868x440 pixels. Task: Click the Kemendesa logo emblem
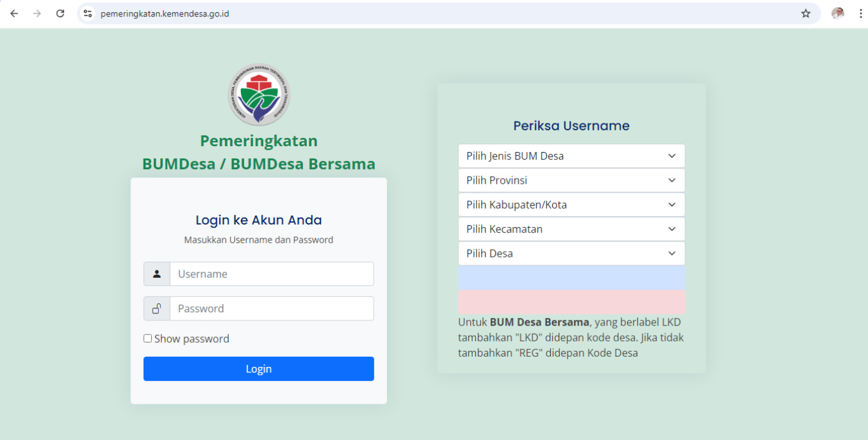pos(259,95)
